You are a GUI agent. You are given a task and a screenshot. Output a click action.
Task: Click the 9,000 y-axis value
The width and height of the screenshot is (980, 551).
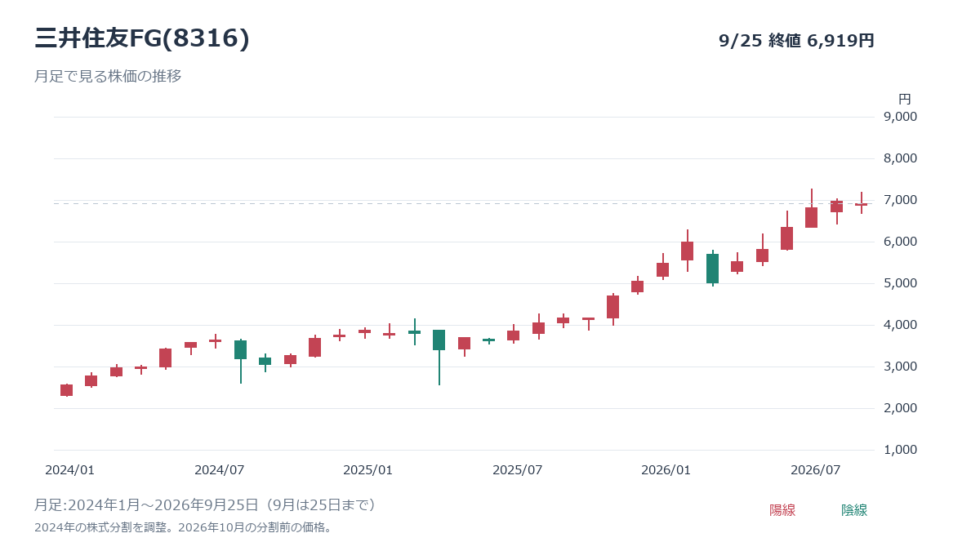coord(901,117)
